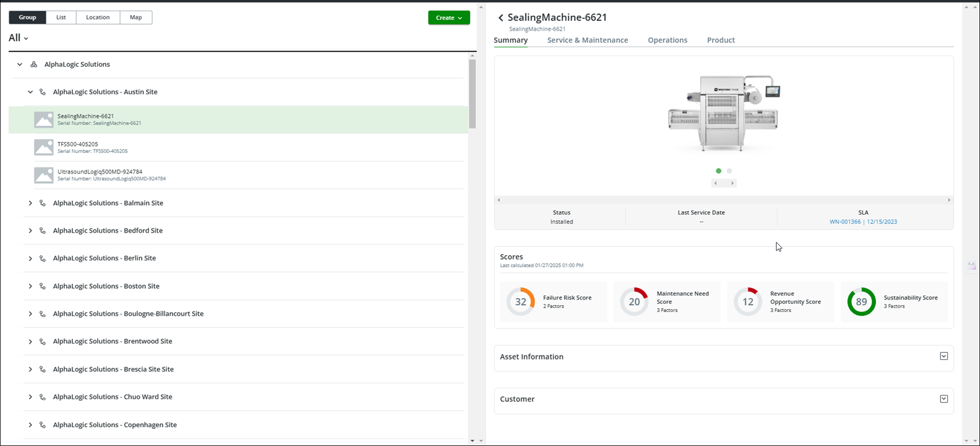Click the asset tree scrollbar down arrow

pyautogui.click(x=472, y=441)
